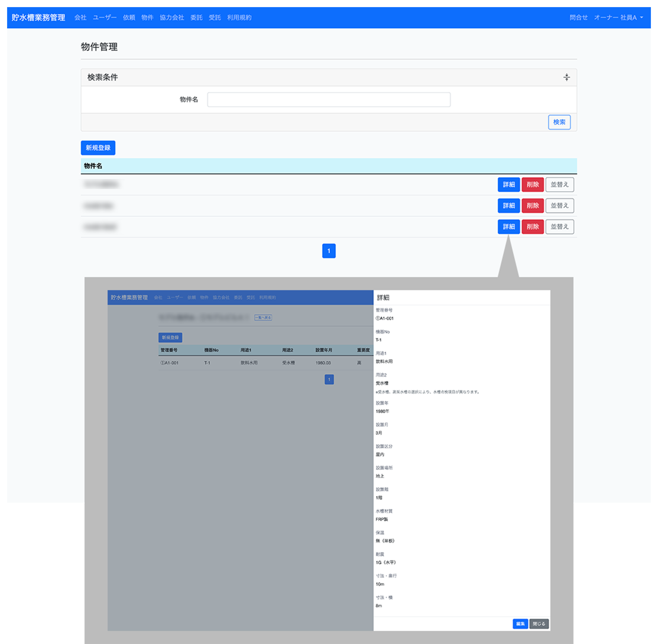View 利用規約 from the top navbar
The height and width of the screenshot is (644, 658).
[239, 18]
